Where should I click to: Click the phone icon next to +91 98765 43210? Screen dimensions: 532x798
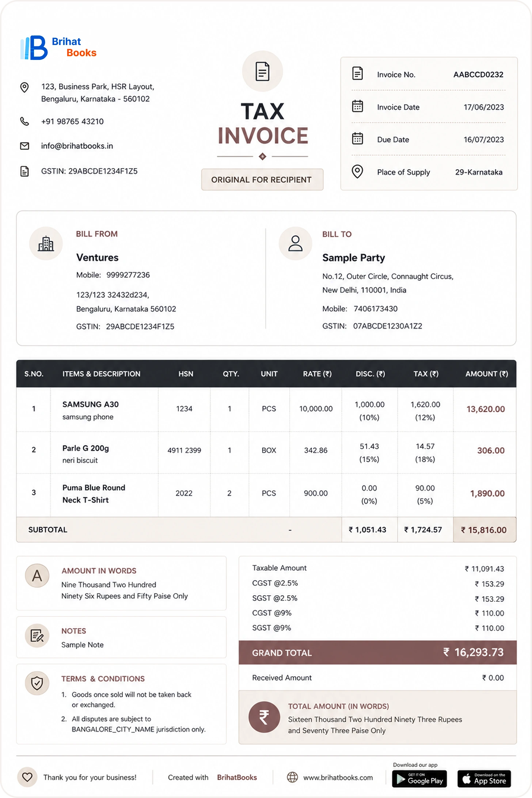coord(24,121)
